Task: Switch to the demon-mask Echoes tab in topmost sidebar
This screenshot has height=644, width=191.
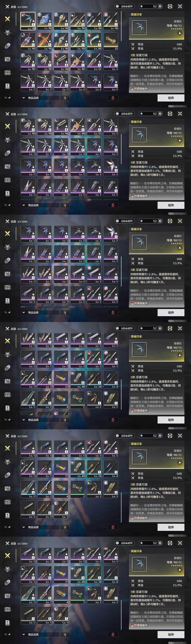Action: [7, 32]
